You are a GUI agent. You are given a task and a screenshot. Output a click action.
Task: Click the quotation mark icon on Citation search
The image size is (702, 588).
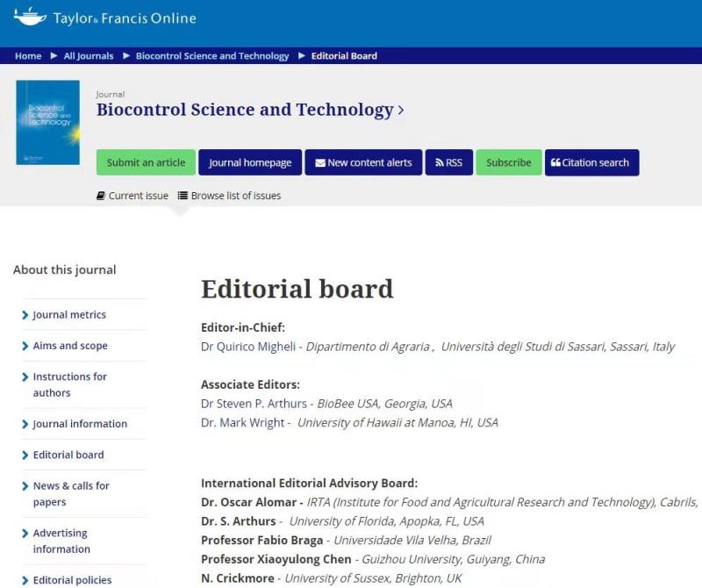(x=555, y=162)
